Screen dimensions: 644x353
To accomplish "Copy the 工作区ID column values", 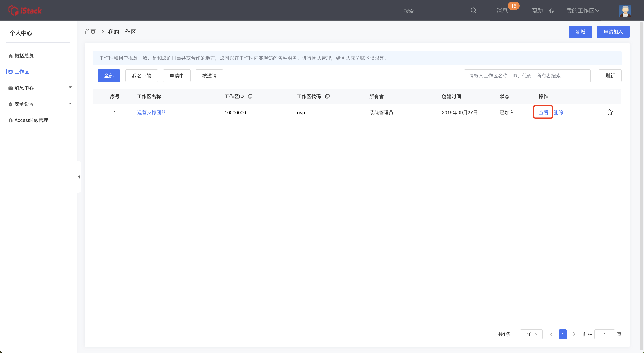I will [250, 96].
